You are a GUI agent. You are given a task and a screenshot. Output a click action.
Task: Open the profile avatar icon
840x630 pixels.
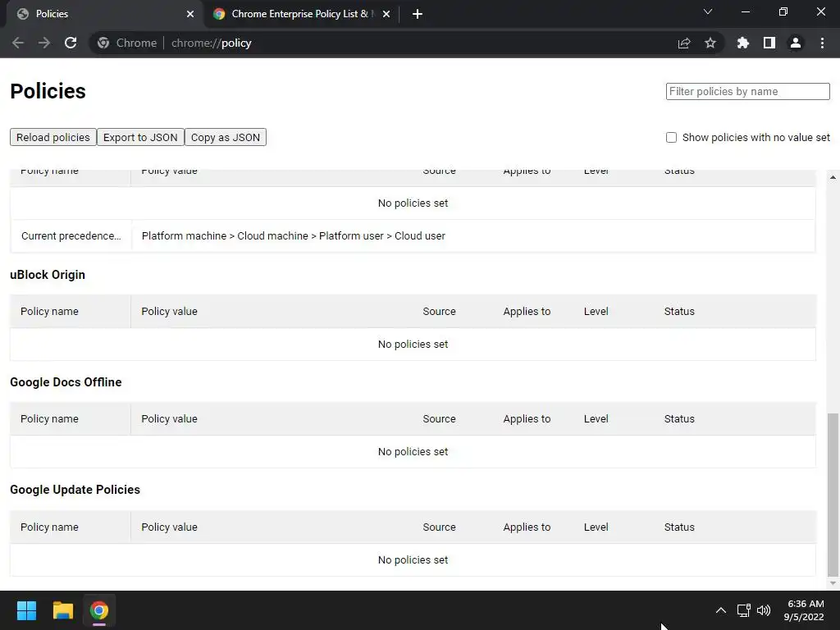[x=796, y=43]
